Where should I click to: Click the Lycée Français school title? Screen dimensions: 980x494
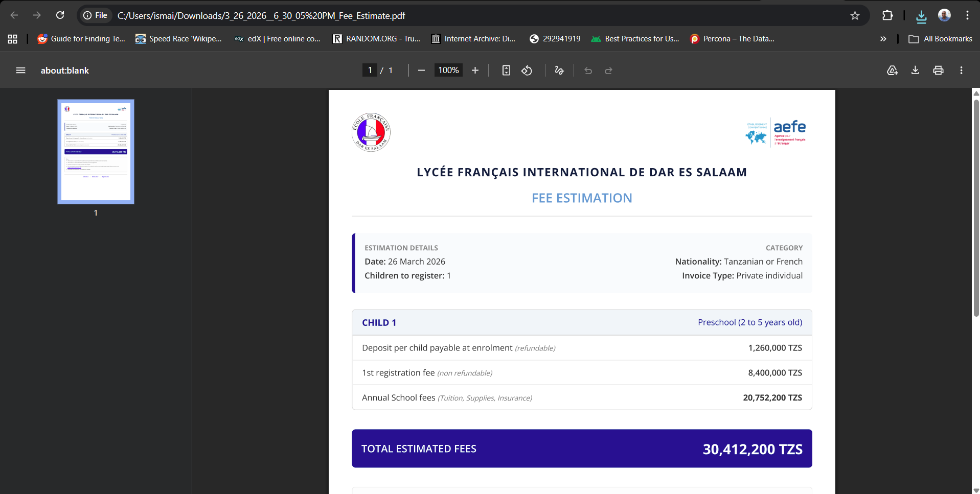coord(582,172)
